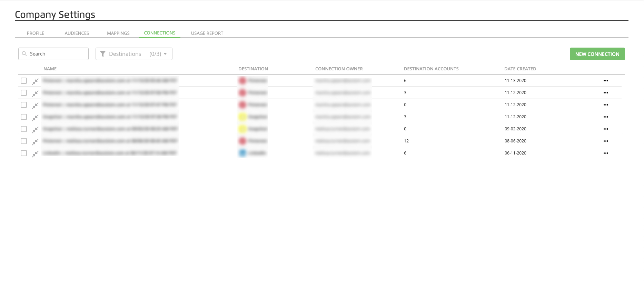Click the date 11-13-2020
Viewport: 644px width, 289px height.
pos(515,81)
